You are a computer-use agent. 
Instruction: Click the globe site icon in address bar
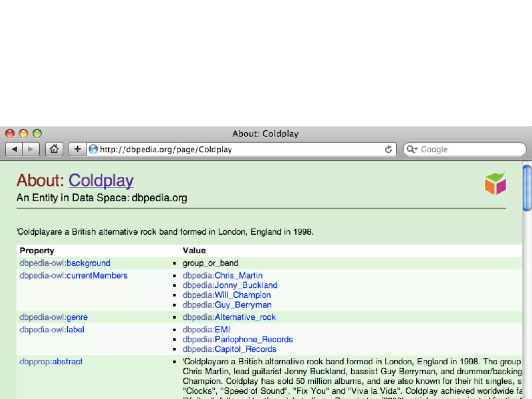93,149
